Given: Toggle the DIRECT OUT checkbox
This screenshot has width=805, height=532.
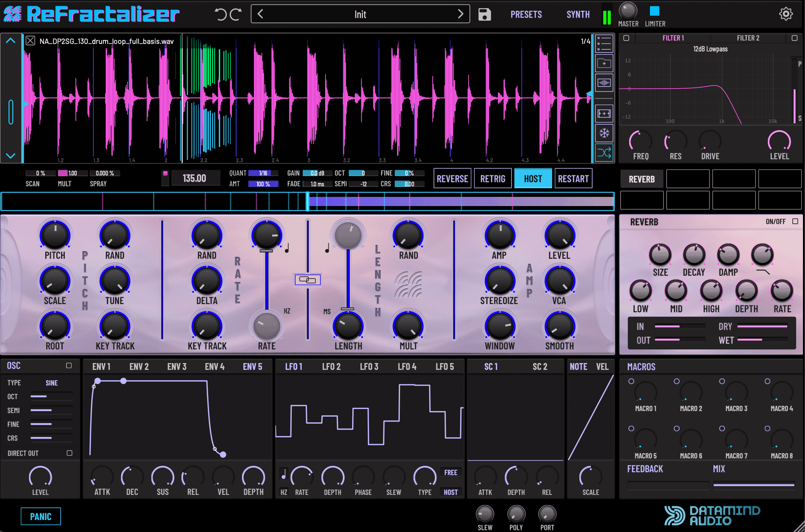Looking at the screenshot, I should 70,453.
